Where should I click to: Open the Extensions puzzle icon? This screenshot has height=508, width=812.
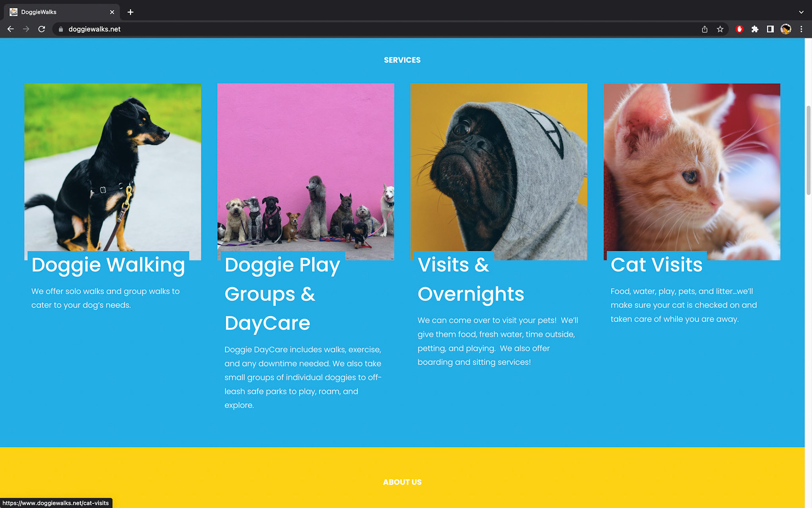(755, 29)
